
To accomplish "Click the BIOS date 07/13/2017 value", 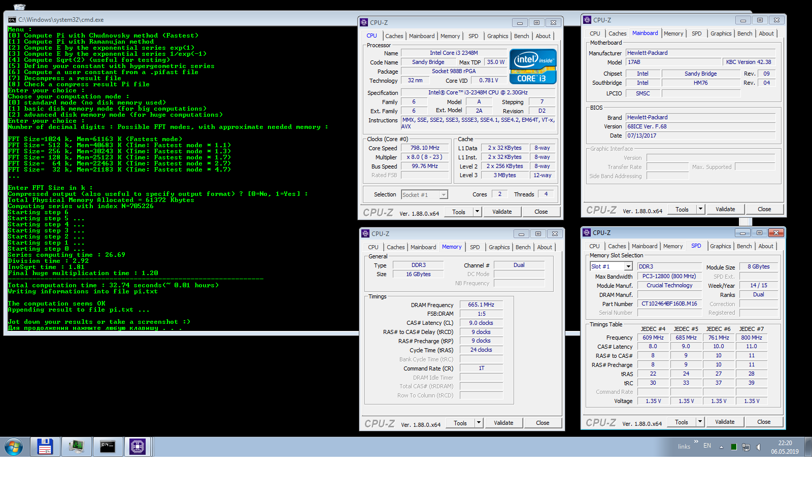I will pos(700,136).
